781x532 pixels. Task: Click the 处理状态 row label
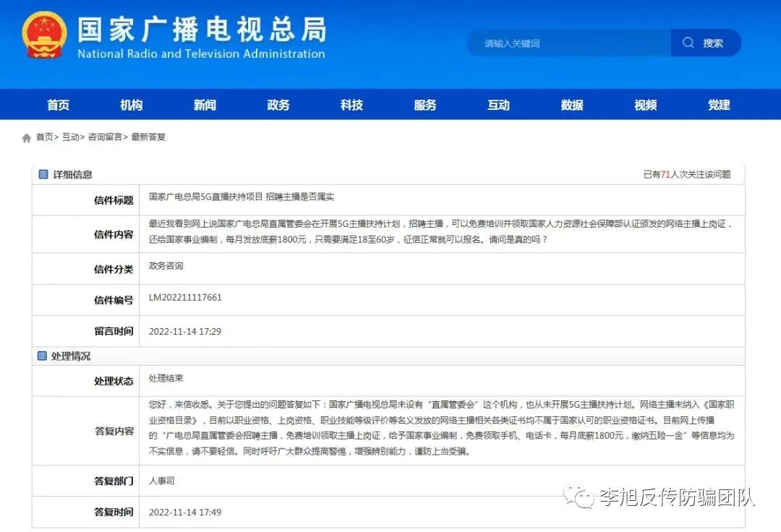[114, 381]
